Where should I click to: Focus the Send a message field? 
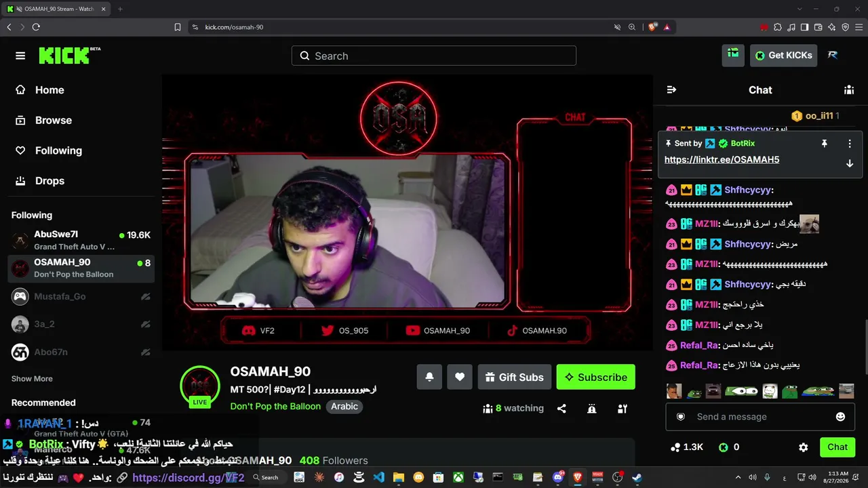760,417
